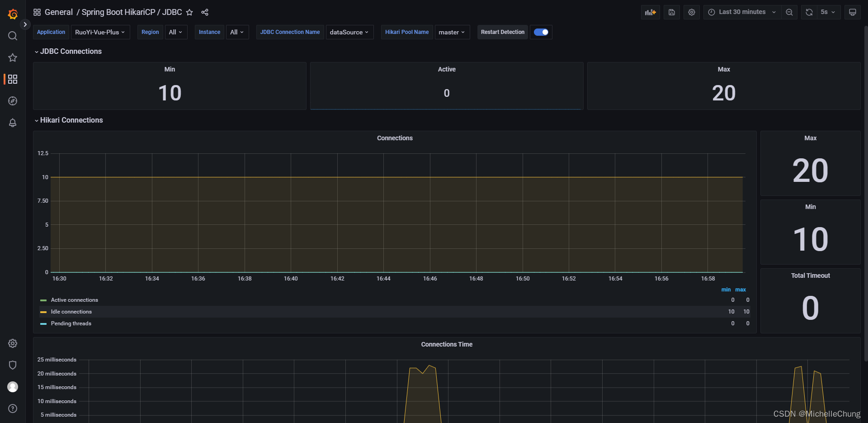Save the dashboard with the disk icon
868x423 pixels.
[672, 12]
